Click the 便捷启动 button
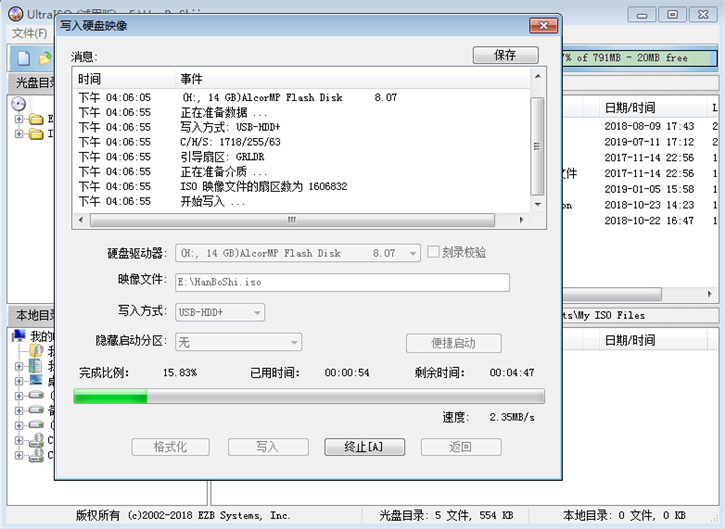725x529 pixels. click(x=454, y=343)
